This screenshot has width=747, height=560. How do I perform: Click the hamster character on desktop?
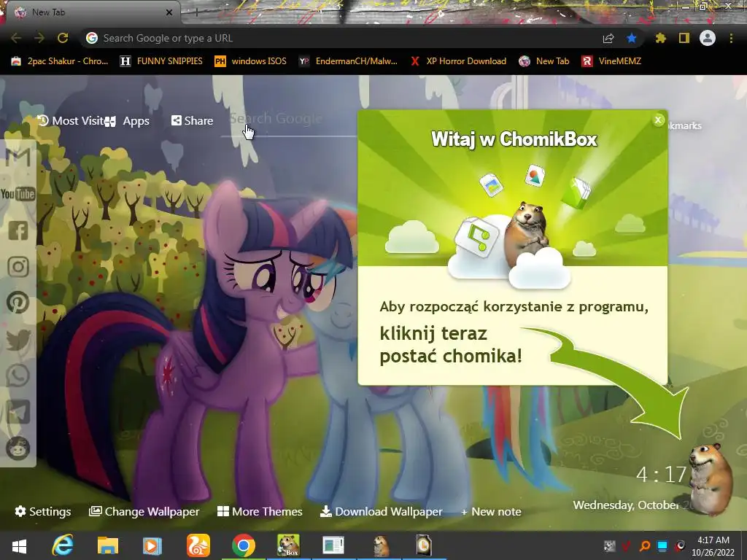coord(711,479)
